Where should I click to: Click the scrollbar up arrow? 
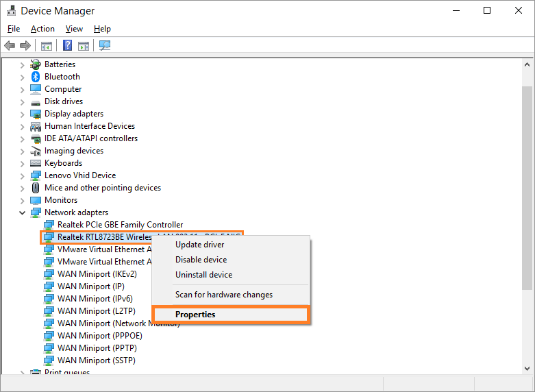(x=527, y=64)
